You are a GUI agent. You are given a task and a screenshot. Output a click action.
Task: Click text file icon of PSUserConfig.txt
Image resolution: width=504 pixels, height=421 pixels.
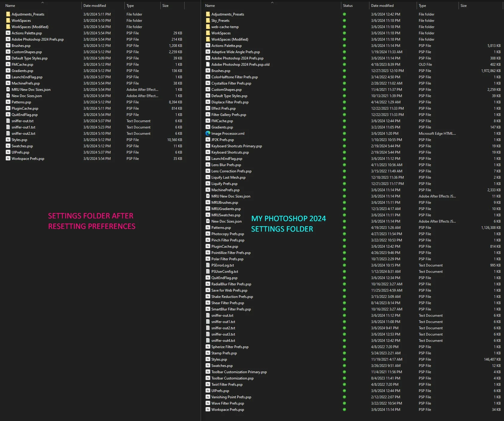208,272
